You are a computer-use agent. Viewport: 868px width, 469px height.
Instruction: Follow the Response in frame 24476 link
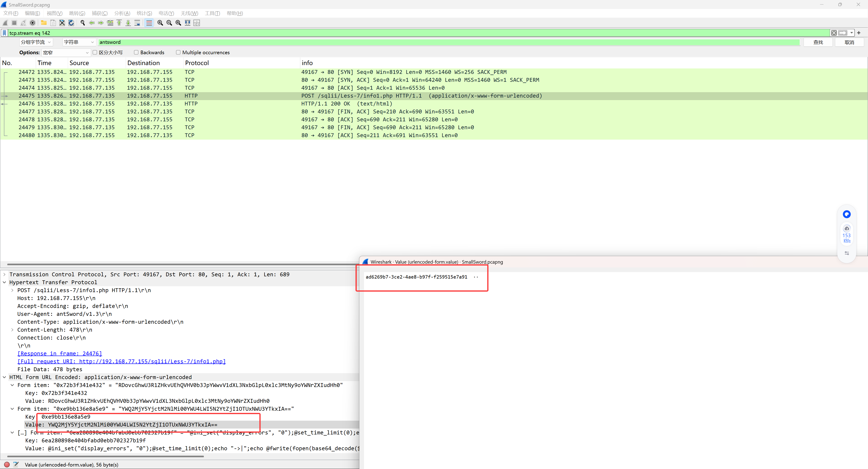click(x=60, y=354)
